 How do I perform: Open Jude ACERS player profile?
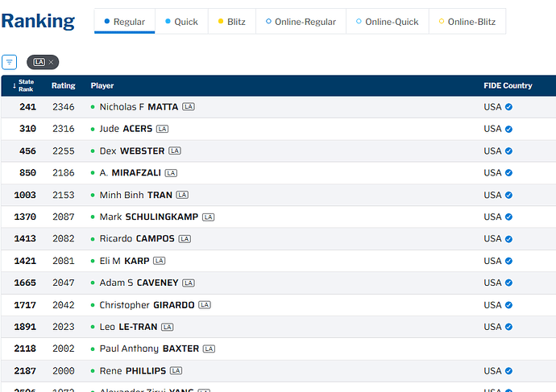point(126,129)
